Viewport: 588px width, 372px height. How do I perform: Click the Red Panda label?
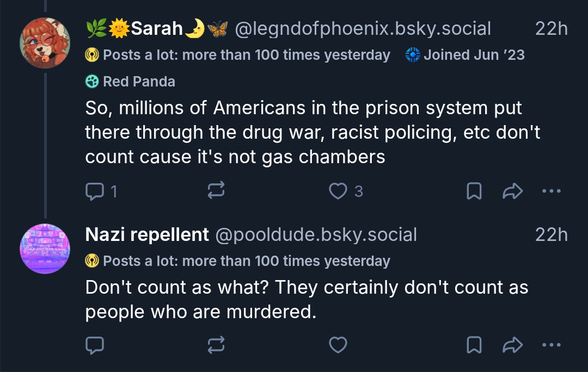point(131,82)
